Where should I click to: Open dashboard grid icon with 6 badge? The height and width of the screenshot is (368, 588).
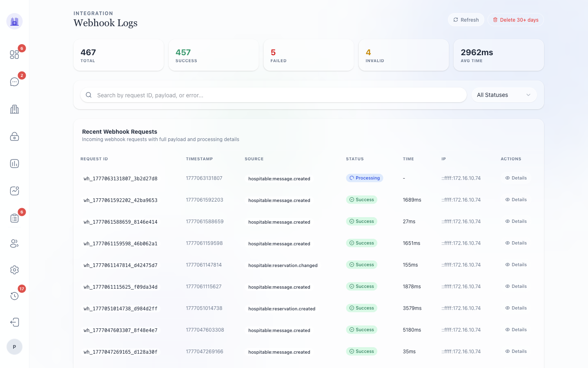[x=14, y=54]
